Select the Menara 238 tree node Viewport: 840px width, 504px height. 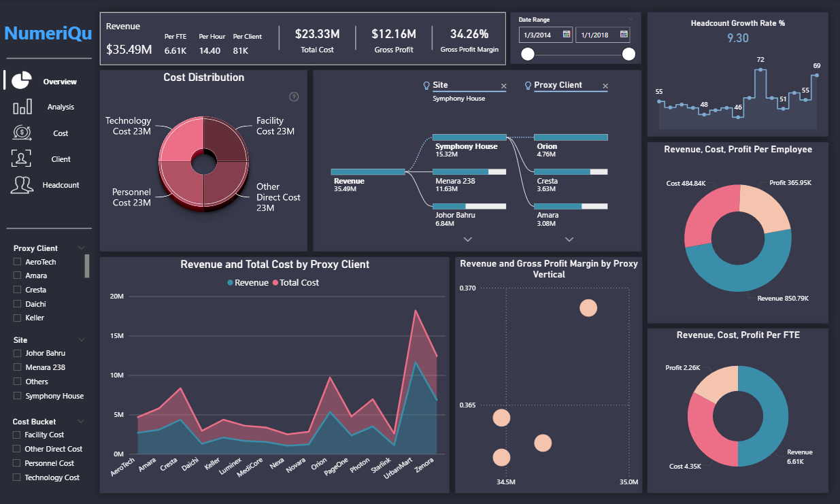[x=469, y=172]
